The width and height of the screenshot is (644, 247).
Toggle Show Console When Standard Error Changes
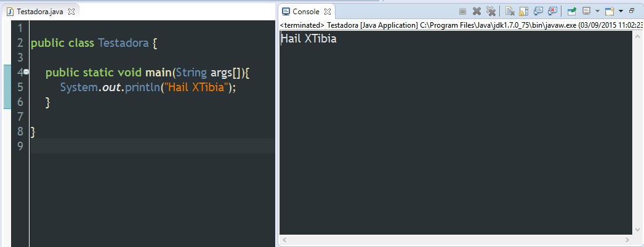coord(552,11)
